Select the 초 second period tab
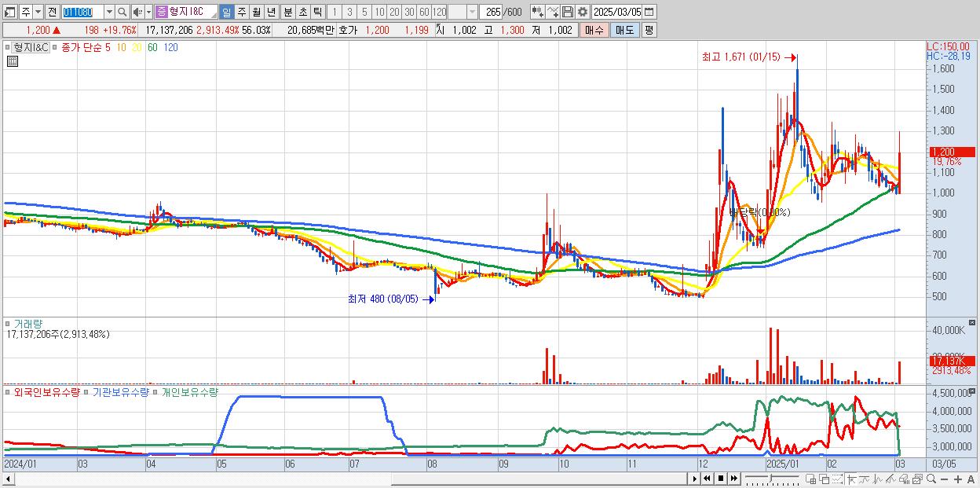 tap(302, 12)
